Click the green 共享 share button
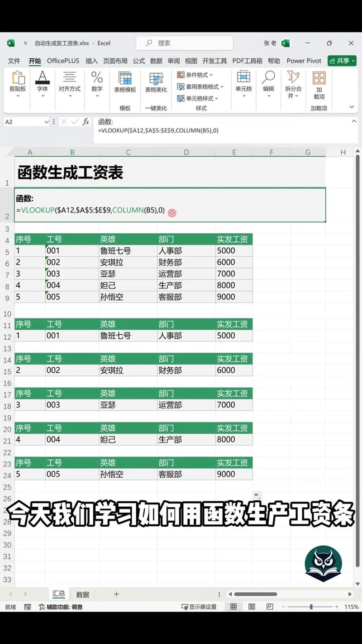 (342, 60)
